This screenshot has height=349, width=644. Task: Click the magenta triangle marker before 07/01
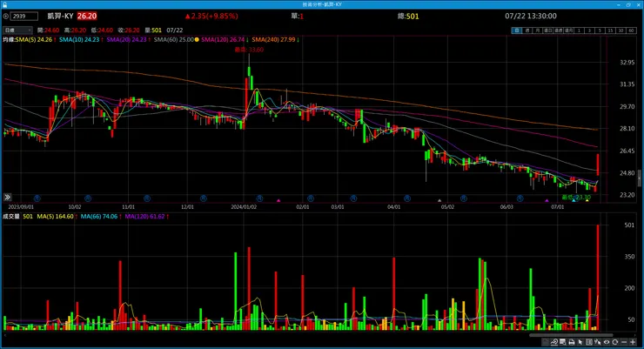click(x=547, y=200)
